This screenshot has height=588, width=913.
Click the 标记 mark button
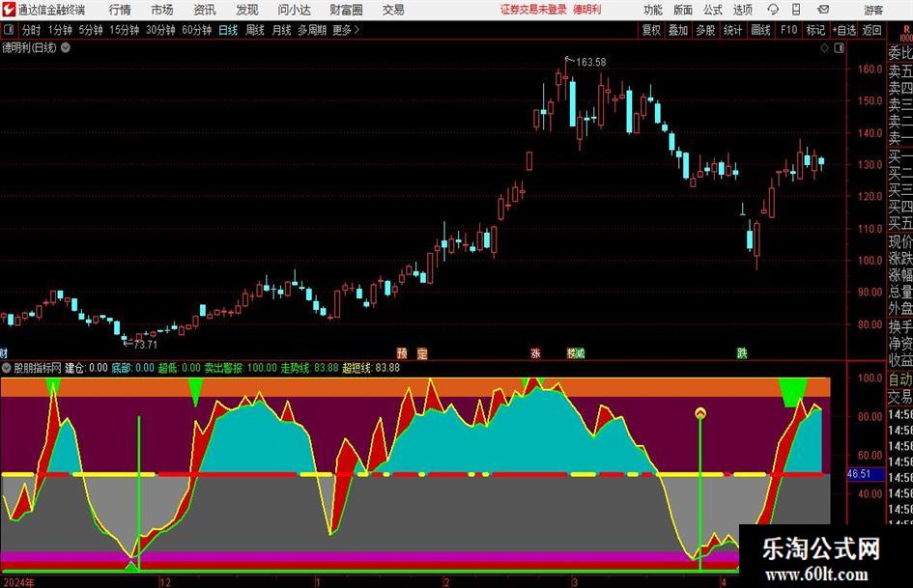[x=815, y=30]
